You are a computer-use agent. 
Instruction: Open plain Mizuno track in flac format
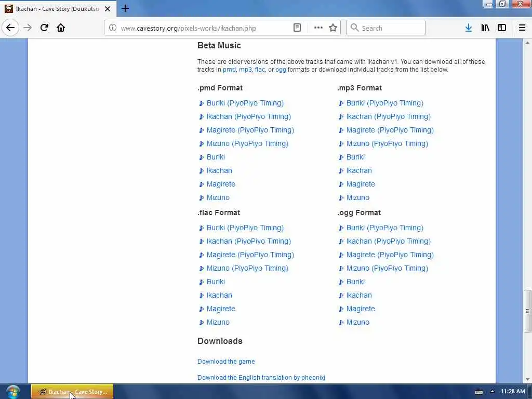(x=218, y=323)
